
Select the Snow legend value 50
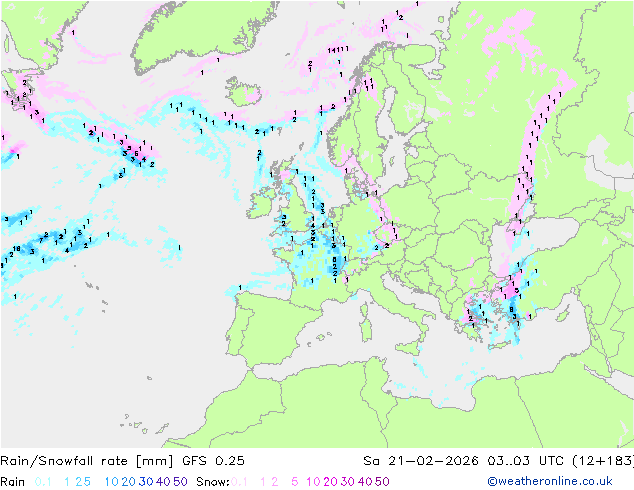point(383,482)
